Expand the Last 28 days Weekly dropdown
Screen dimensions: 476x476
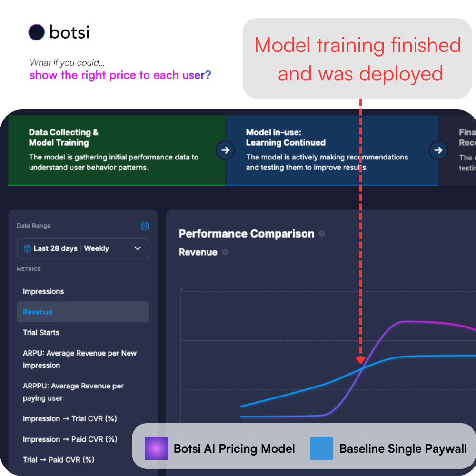click(x=83, y=248)
